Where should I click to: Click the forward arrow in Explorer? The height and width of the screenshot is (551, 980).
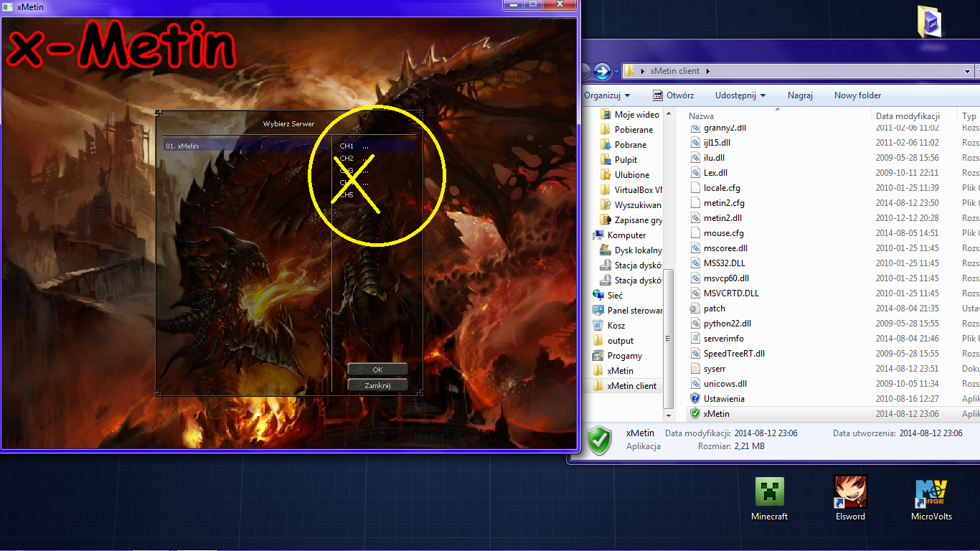coord(602,71)
